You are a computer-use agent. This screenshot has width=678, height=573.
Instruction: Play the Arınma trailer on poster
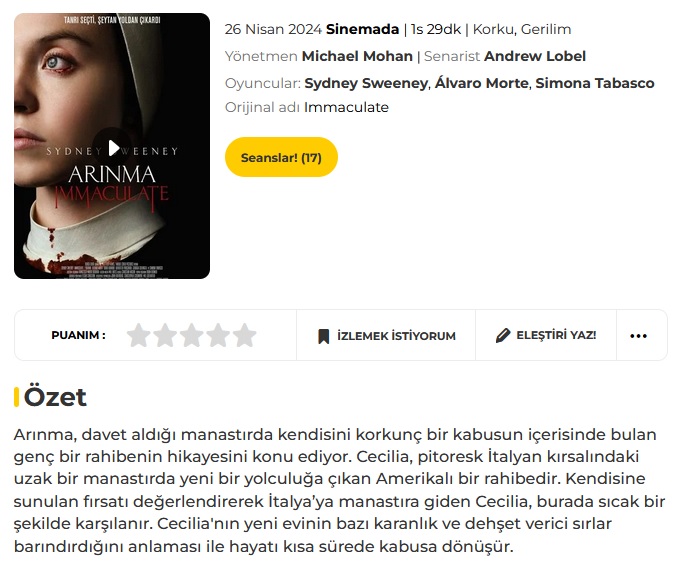(112, 147)
